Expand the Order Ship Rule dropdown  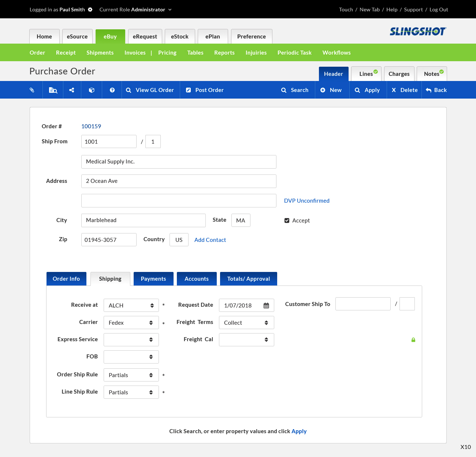click(131, 375)
